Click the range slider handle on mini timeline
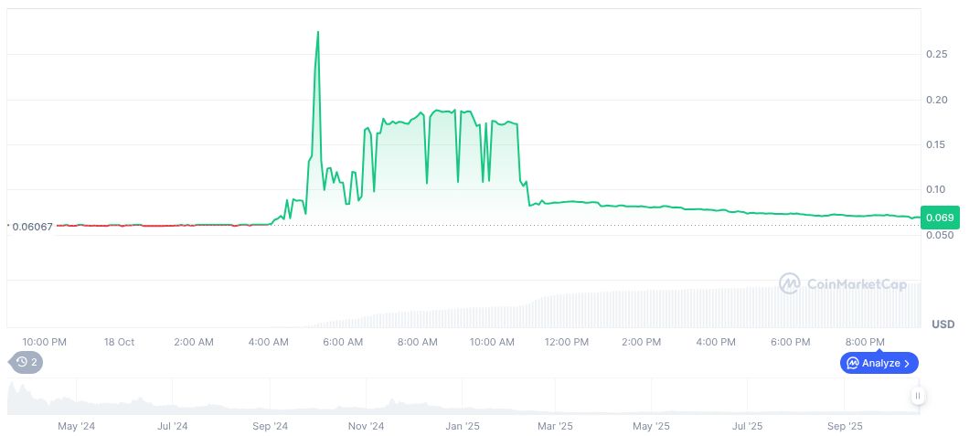This screenshot has width=980, height=436. point(917,396)
